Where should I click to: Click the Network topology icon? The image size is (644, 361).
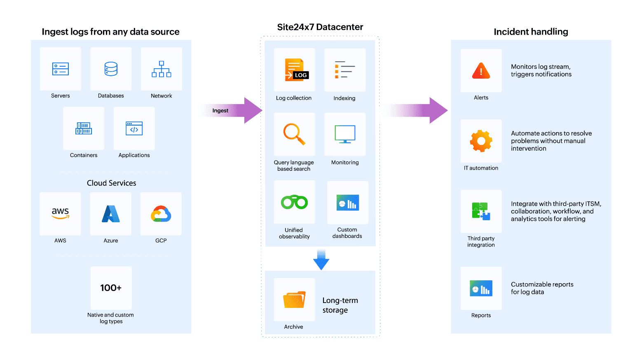coord(162,69)
